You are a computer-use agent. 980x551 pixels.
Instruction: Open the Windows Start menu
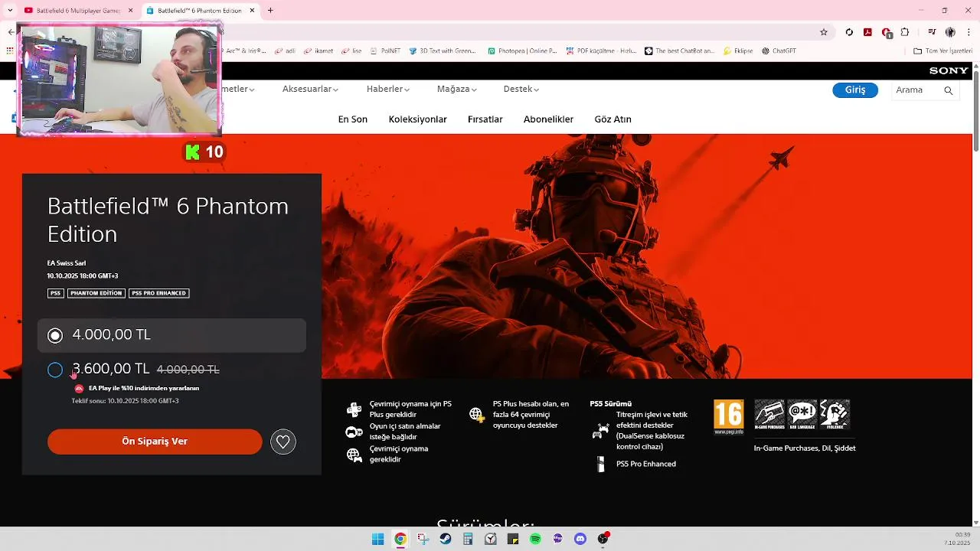click(377, 539)
